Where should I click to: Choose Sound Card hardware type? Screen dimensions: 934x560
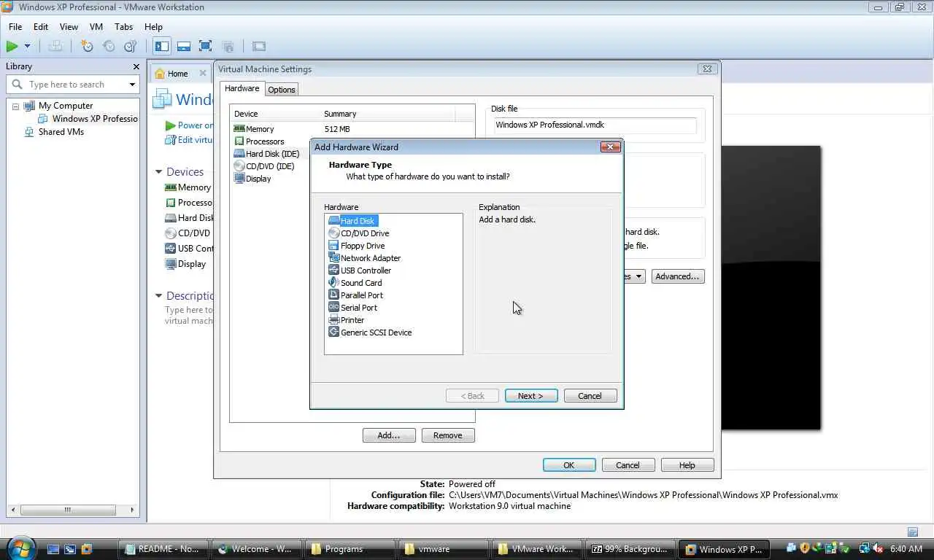click(355, 283)
